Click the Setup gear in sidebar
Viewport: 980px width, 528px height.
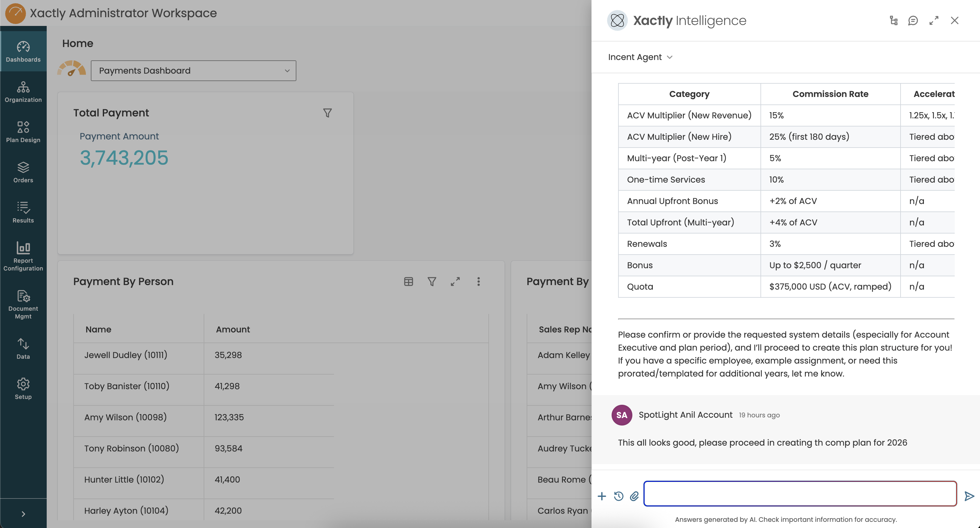point(23,389)
